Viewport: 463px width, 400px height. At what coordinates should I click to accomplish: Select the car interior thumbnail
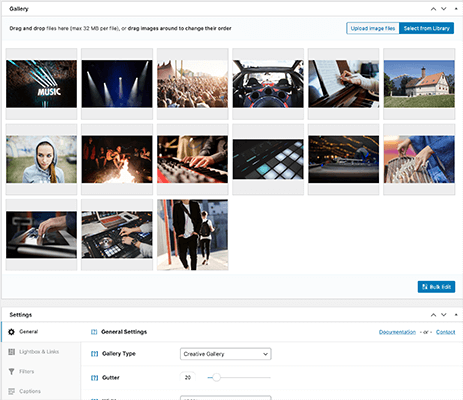[268, 84]
